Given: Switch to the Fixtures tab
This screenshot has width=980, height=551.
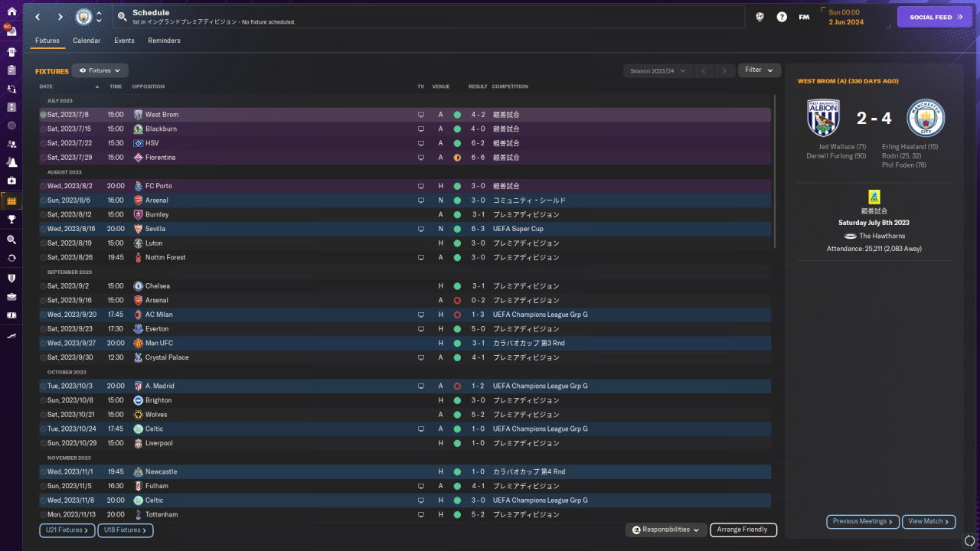Looking at the screenshot, I should pos(47,41).
